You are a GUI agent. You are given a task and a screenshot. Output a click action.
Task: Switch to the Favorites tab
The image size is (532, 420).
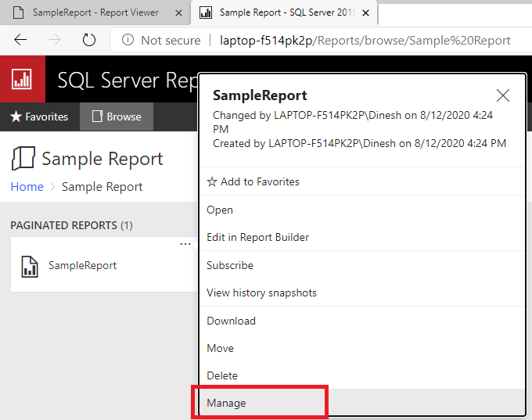(x=39, y=117)
